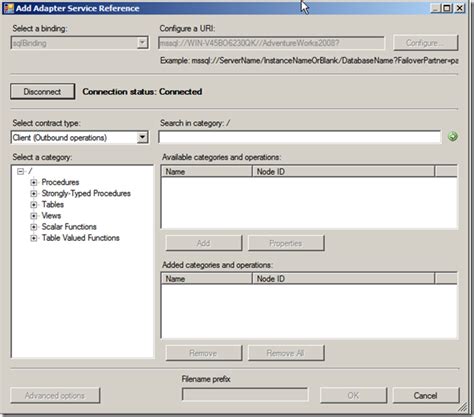Click the Cancel button
This screenshot has height=417, width=474.
[426, 396]
